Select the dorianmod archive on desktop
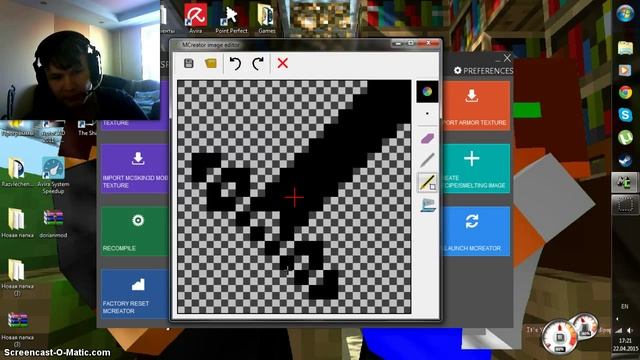Screen dimensions: 640x360 [53, 224]
